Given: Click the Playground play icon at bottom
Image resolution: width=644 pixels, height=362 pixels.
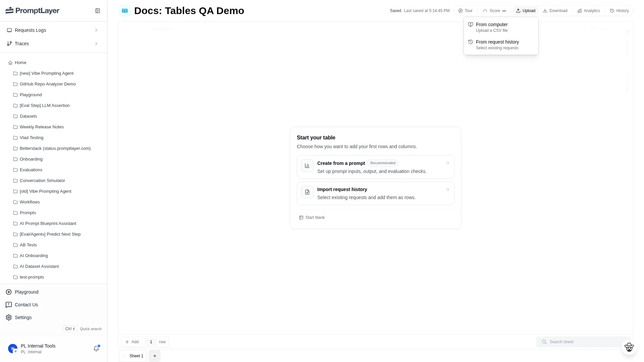Looking at the screenshot, I should click(9, 292).
